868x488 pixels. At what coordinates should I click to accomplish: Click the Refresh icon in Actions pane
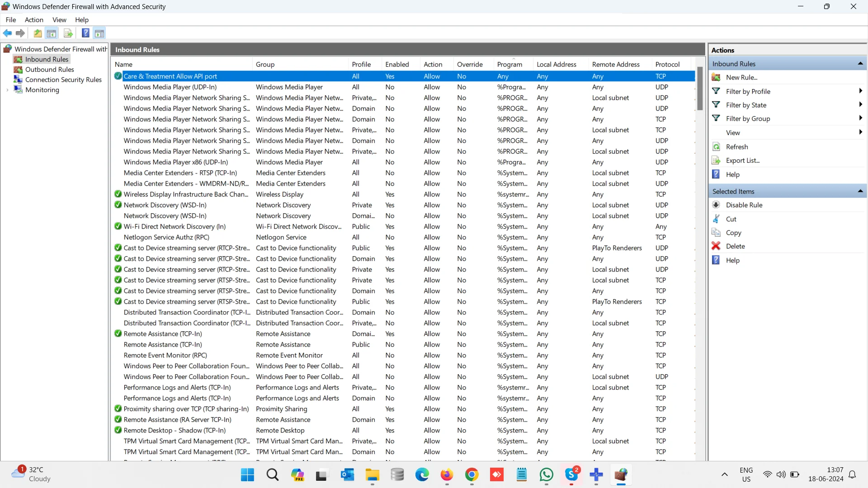click(716, 147)
